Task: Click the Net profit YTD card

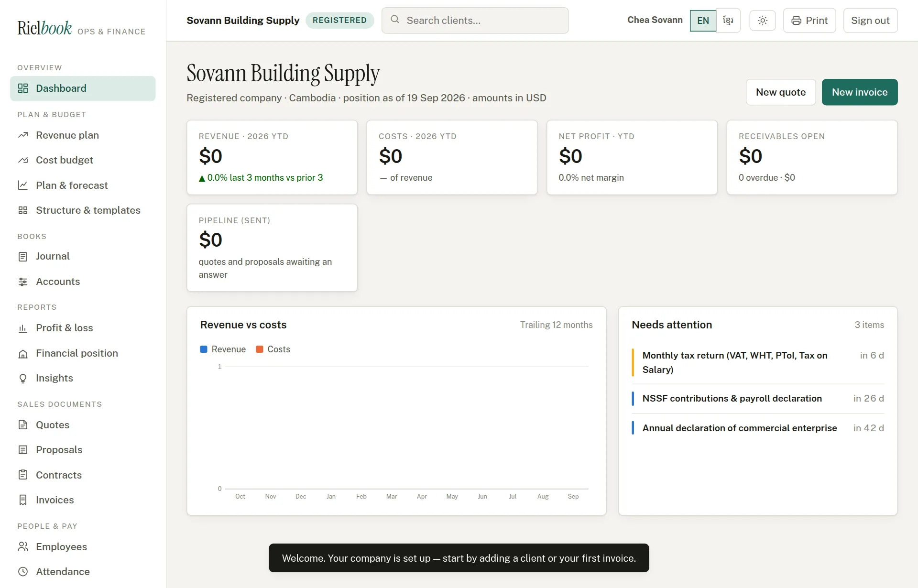Action: (x=632, y=157)
